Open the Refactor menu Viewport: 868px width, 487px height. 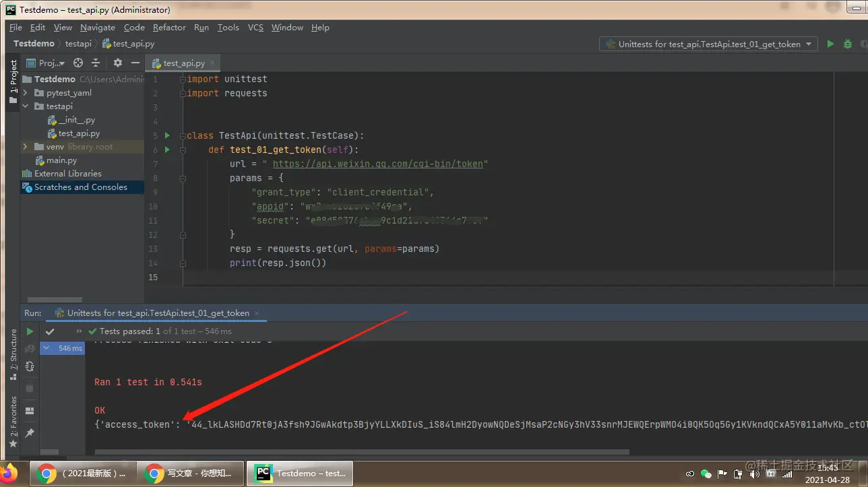click(x=169, y=28)
